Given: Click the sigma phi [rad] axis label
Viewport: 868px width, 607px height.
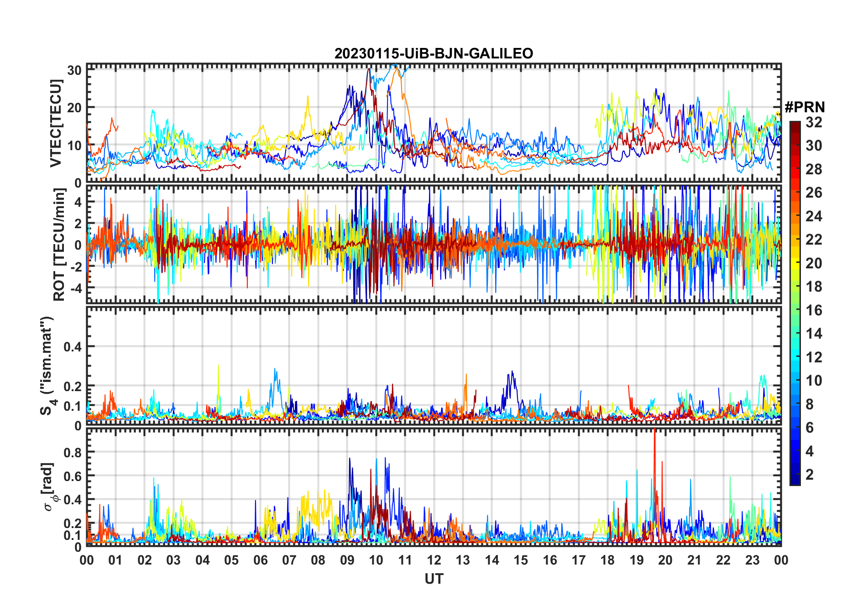Looking at the screenshot, I should coord(49,487).
